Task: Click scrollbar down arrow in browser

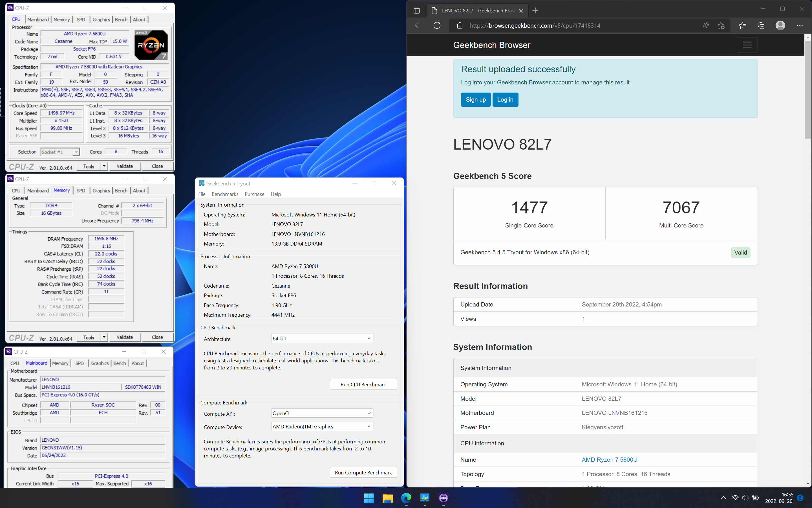Action: tap(808, 484)
